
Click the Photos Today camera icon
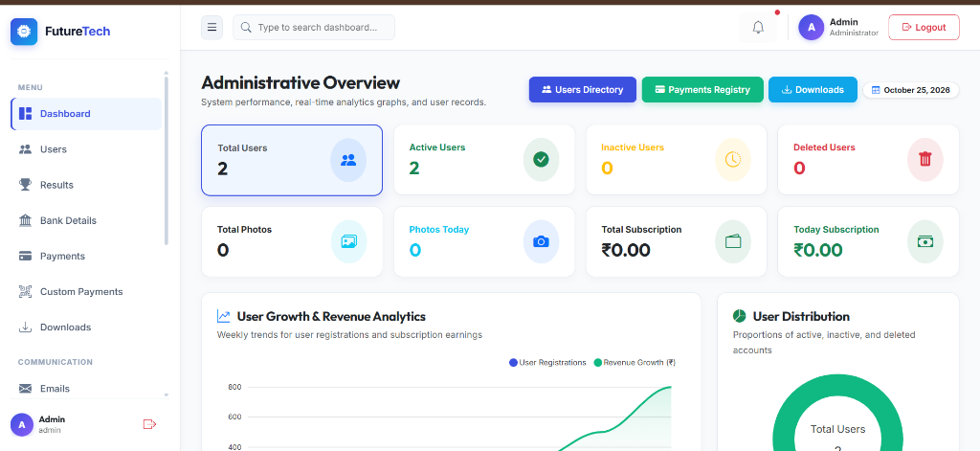[x=542, y=241]
